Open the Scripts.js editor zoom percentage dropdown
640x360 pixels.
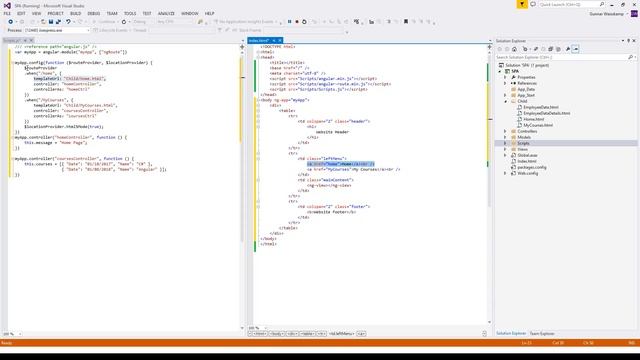(x=20, y=334)
